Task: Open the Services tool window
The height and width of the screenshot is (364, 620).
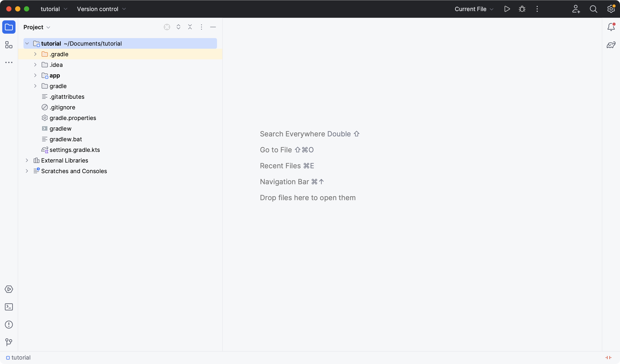Action: point(9,289)
